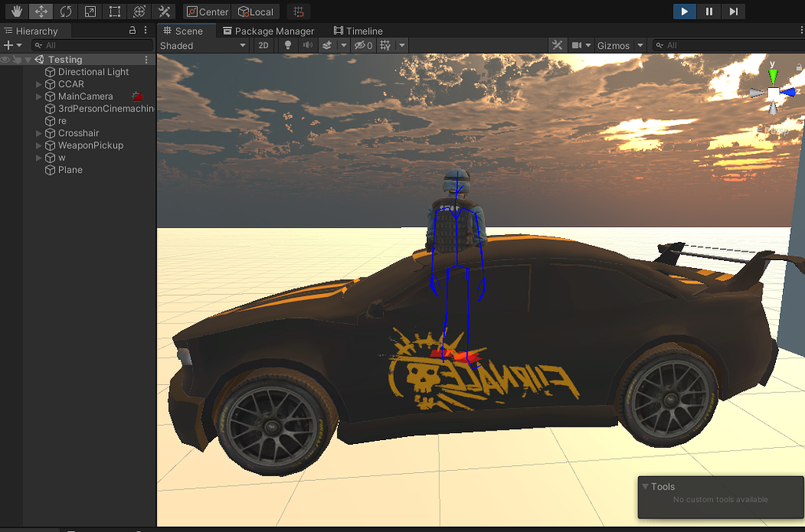Open the Shaded draw mode dropdown
Viewport: 805px width, 532px height.
pyautogui.click(x=203, y=45)
